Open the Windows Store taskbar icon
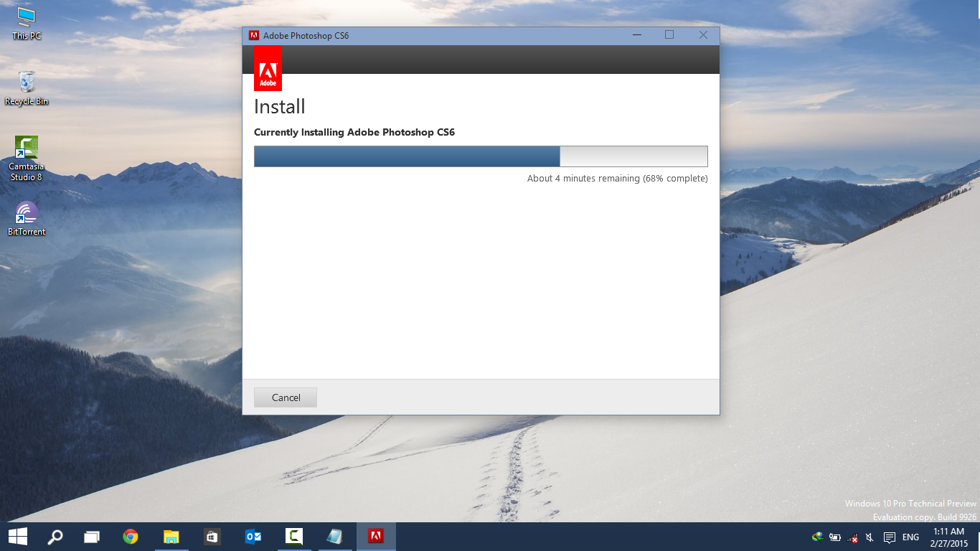 point(212,537)
